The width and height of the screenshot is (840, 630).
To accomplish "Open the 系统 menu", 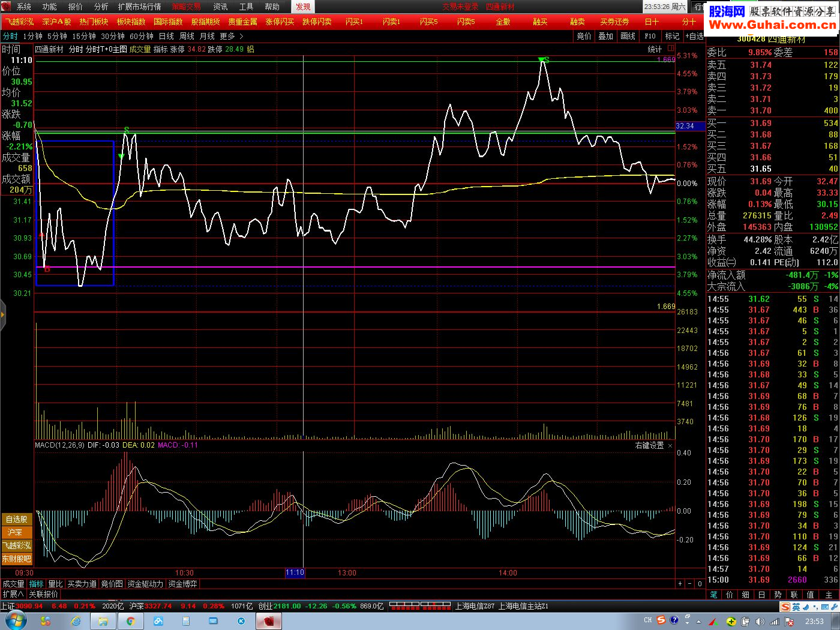I will click(24, 7).
